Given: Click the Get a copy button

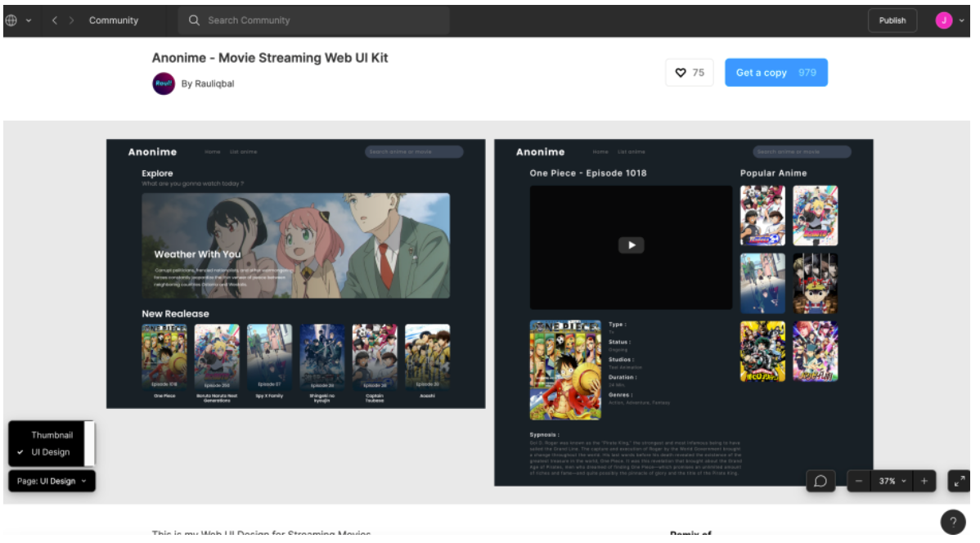Looking at the screenshot, I should [776, 73].
